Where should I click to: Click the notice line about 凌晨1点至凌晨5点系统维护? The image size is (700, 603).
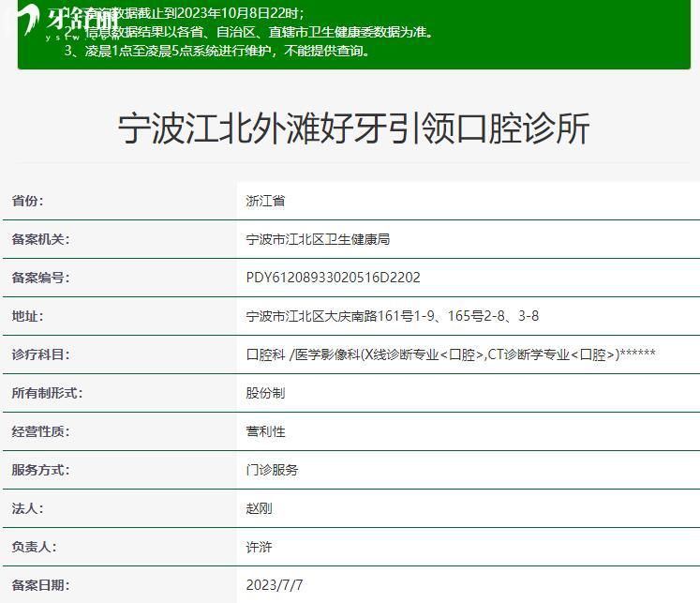[217, 51]
